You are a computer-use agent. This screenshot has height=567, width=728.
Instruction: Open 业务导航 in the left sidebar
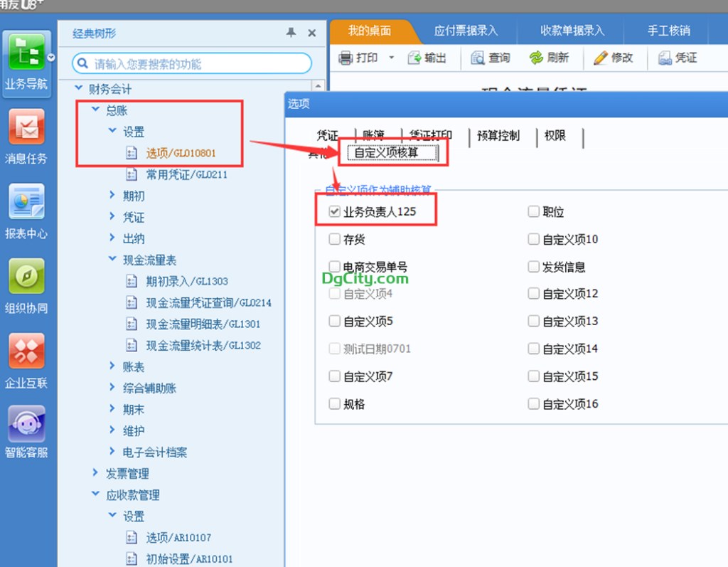(x=26, y=54)
